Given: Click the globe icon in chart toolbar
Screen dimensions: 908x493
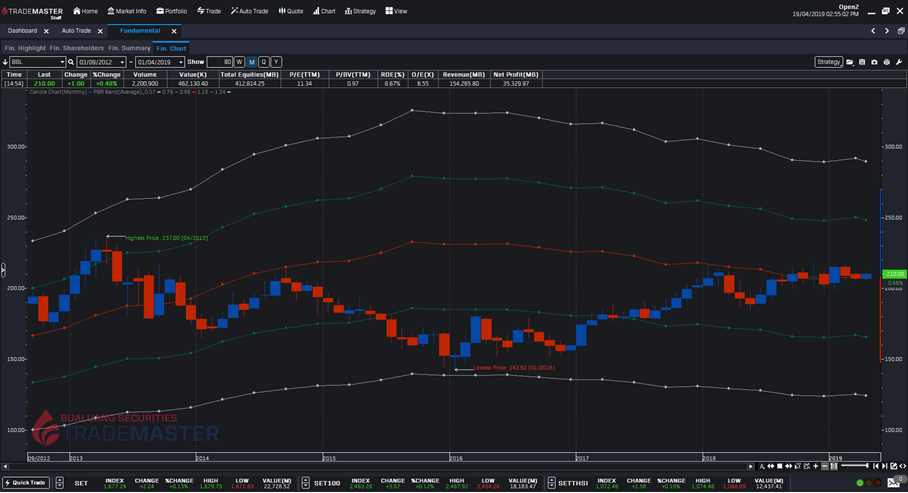Looking at the screenshot, I should coord(885,62).
